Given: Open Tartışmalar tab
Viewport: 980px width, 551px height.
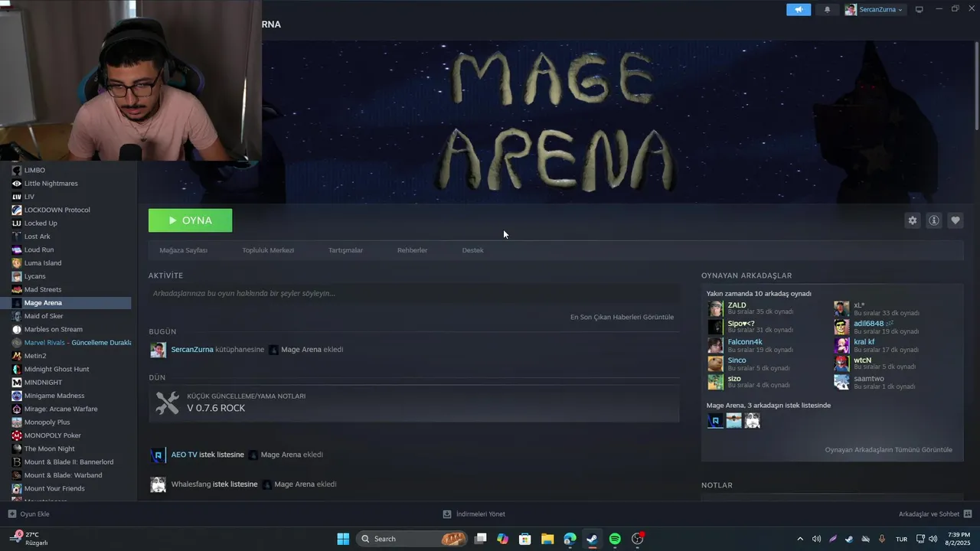Looking at the screenshot, I should pos(345,250).
